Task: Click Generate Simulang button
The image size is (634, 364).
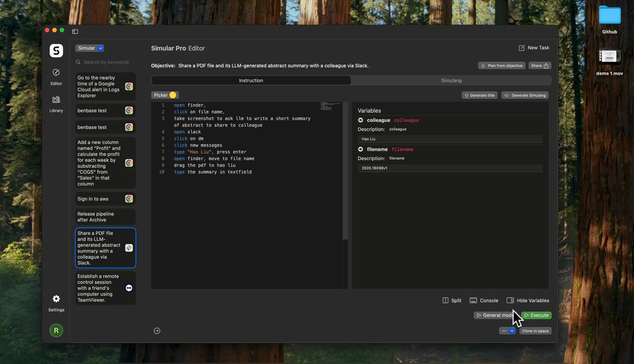Action: point(525,95)
